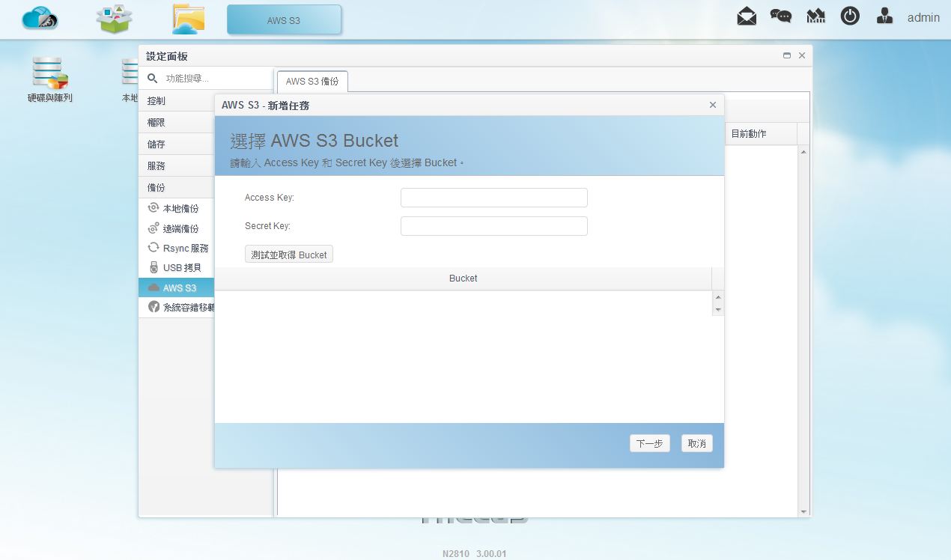Switch to the AWS S3 taskbar window button
The width and height of the screenshot is (951, 560).
(x=284, y=20)
